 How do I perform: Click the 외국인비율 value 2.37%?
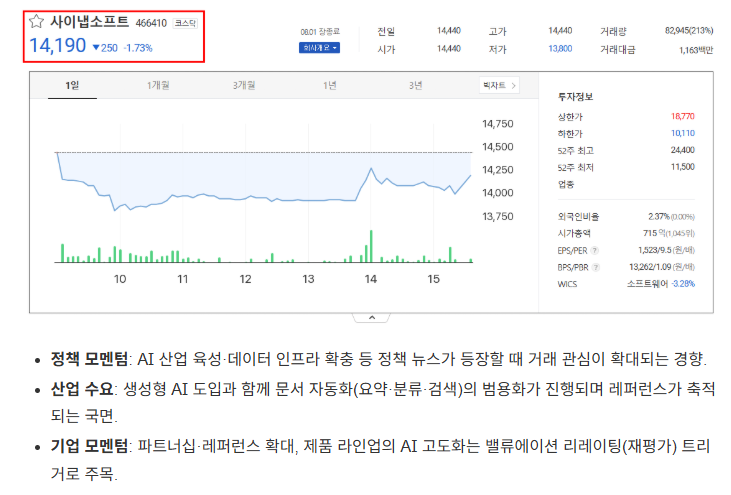[x=659, y=216]
